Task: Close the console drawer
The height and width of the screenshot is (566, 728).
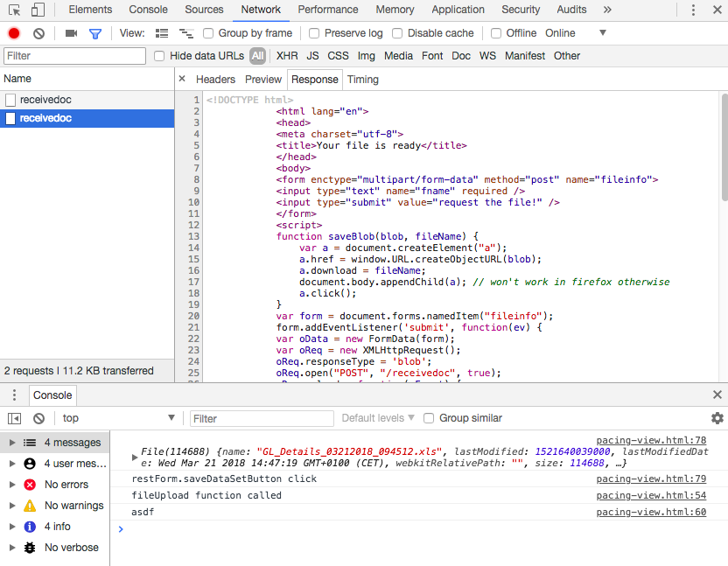Action: pos(717,395)
